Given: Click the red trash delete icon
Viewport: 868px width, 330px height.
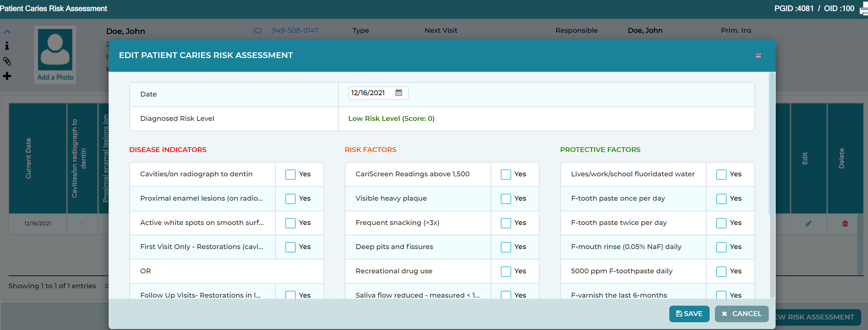Looking at the screenshot, I should point(845,224).
